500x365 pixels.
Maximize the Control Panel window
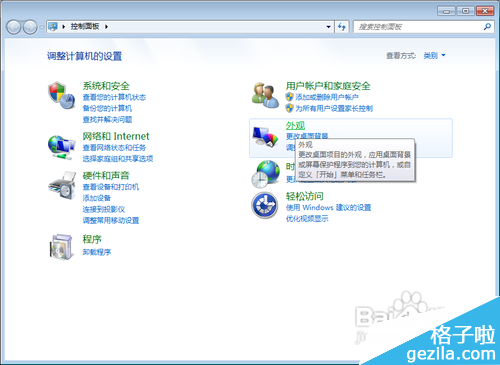(x=466, y=11)
